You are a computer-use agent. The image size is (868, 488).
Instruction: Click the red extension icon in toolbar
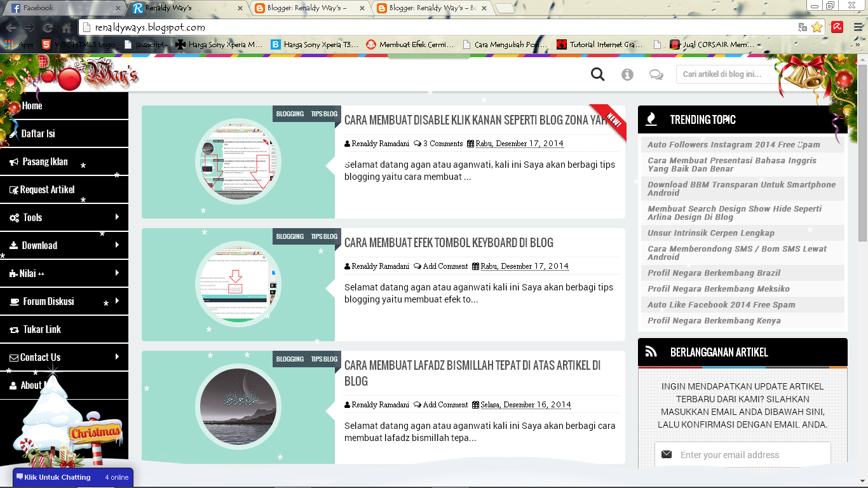tap(837, 27)
